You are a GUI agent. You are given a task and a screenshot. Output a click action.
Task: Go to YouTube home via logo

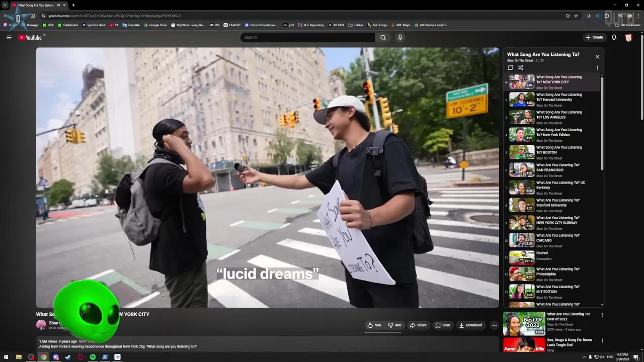[x=30, y=38]
